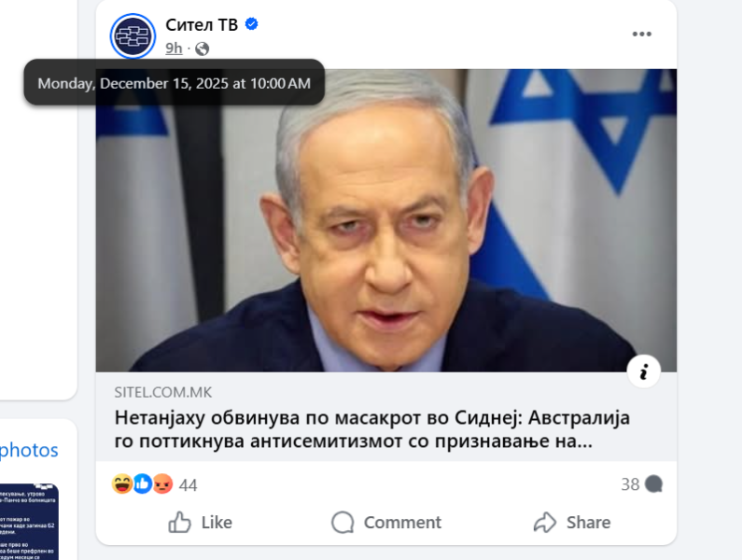This screenshot has width=742, height=560.
Task: Open the 38 comments counter
Action: 642,484
